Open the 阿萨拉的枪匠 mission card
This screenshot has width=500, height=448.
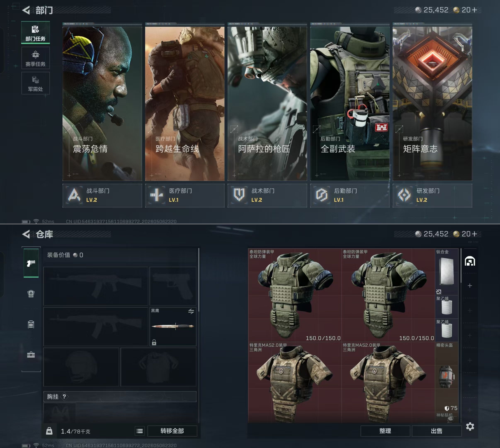267,103
